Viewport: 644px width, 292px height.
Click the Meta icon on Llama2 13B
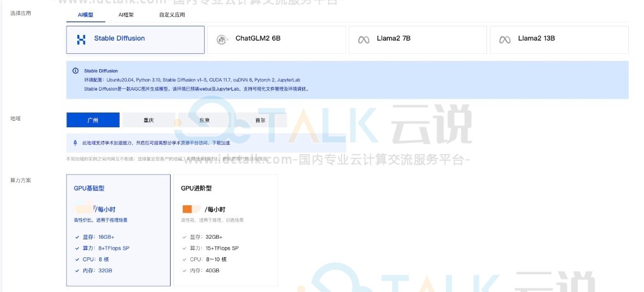click(x=505, y=40)
